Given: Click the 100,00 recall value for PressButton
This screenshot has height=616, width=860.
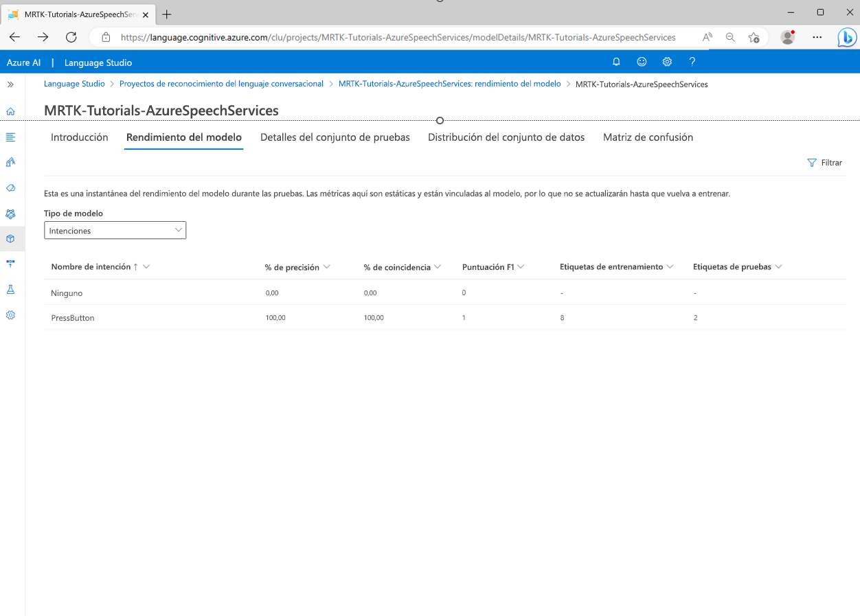Looking at the screenshot, I should 374,318.
